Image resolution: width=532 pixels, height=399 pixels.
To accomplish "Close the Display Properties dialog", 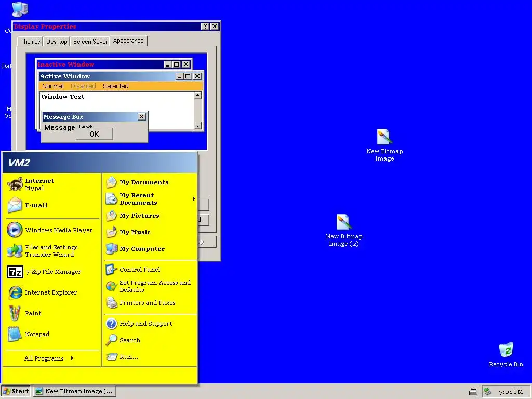I will 215,26.
